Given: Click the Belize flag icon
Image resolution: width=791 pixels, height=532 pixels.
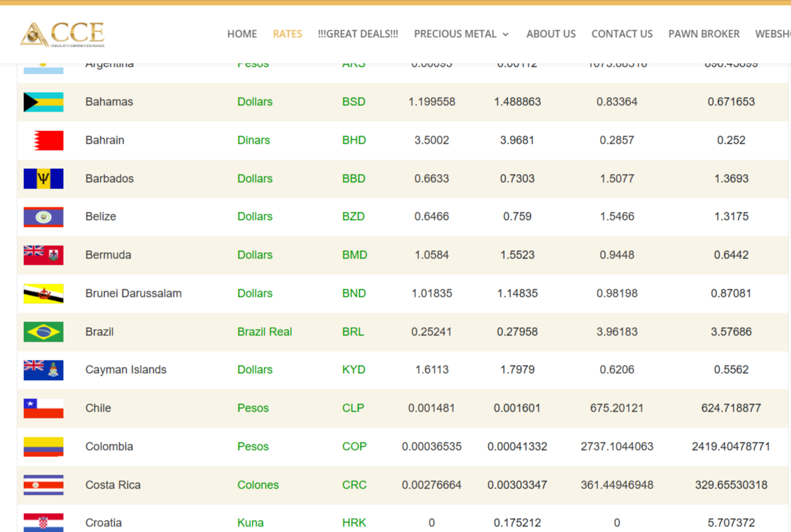Looking at the screenshot, I should pyautogui.click(x=43, y=217).
